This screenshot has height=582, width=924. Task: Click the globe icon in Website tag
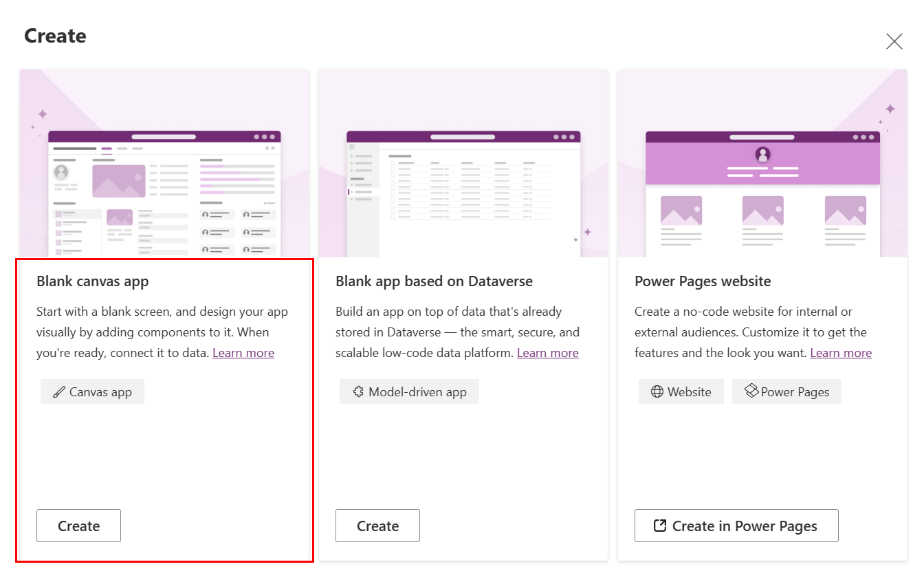pyautogui.click(x=657, y=391)
